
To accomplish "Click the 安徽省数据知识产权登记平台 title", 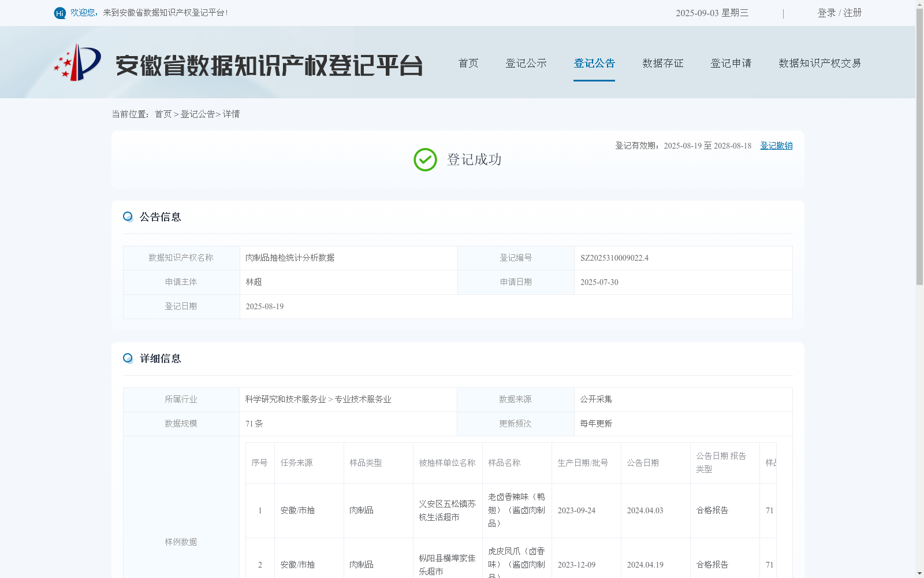I will (269, 65).
